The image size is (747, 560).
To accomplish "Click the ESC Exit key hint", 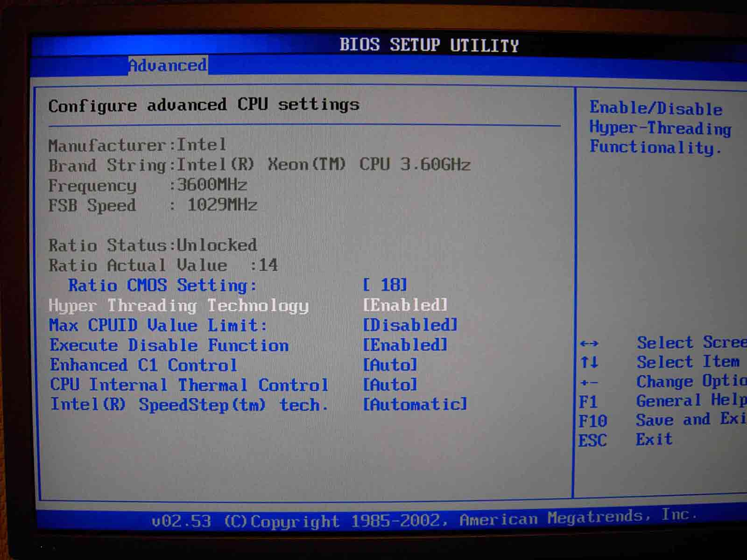I will pos(626,440).
